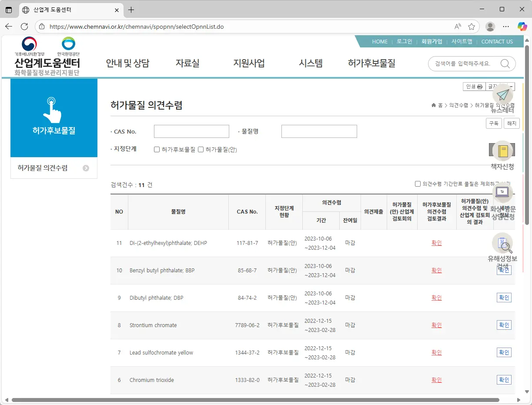Open the 자료실 navigation menu

[x=187, y=63]
